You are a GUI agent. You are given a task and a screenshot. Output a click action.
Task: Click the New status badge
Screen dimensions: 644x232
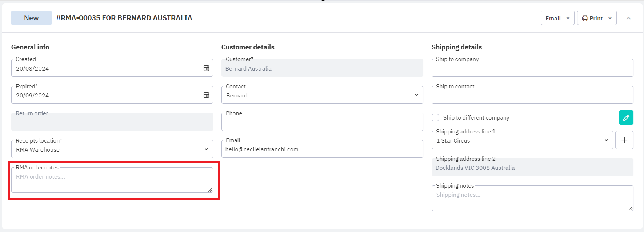31,18
